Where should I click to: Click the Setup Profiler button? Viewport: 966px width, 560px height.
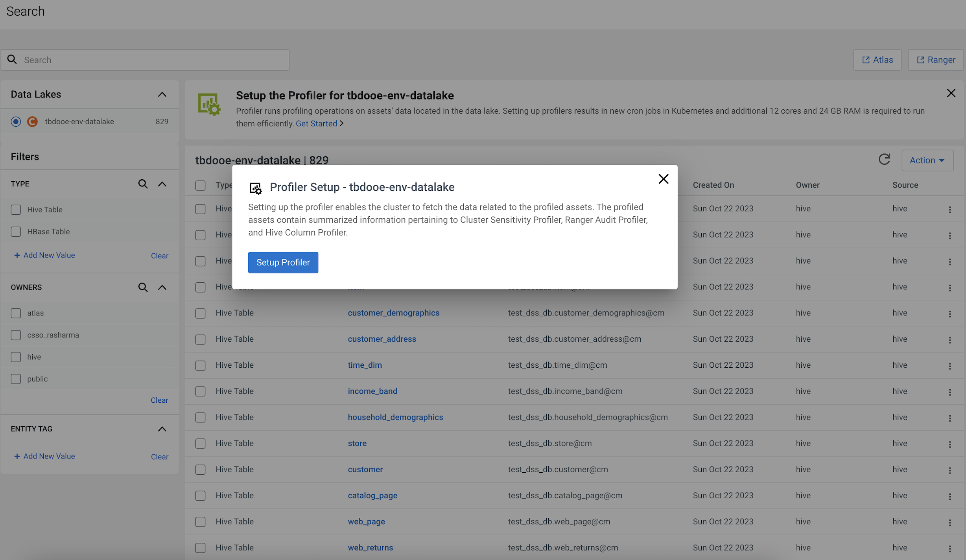pos(283,262)
